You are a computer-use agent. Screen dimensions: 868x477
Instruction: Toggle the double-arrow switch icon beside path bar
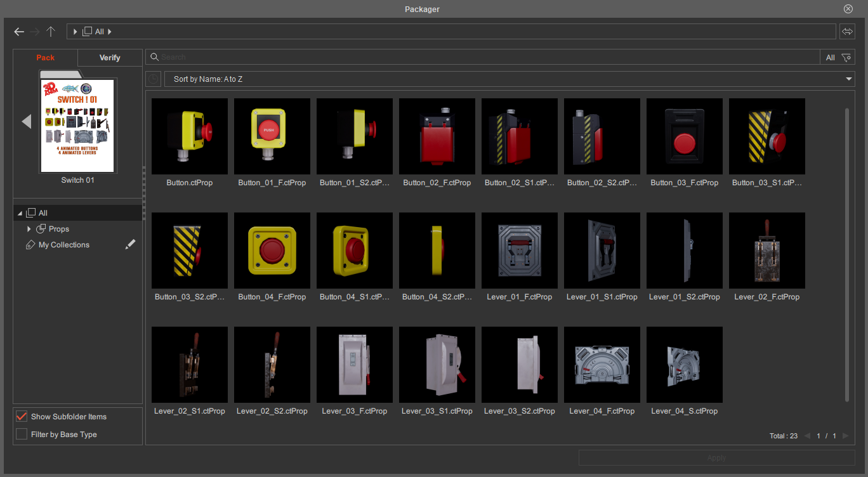[x=847, y=32]
